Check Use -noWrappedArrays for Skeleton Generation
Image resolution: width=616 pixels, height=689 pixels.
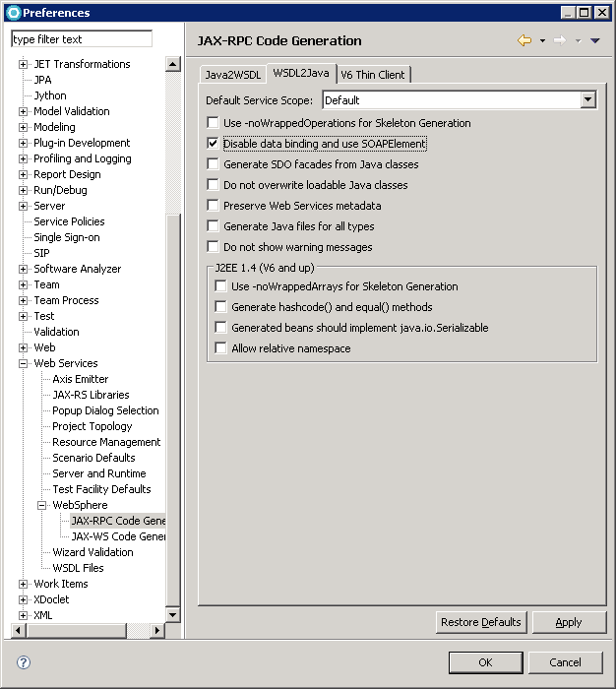click(220, 286)
